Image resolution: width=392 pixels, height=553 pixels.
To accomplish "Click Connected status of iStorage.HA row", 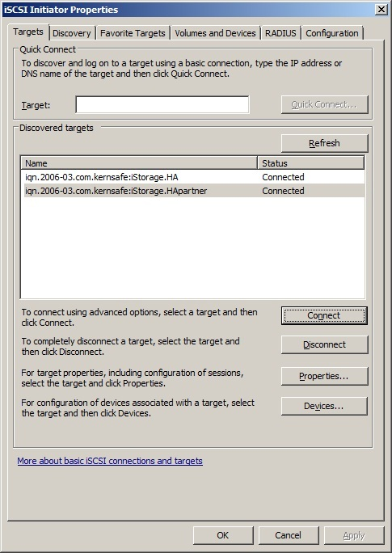I will 283,177.
